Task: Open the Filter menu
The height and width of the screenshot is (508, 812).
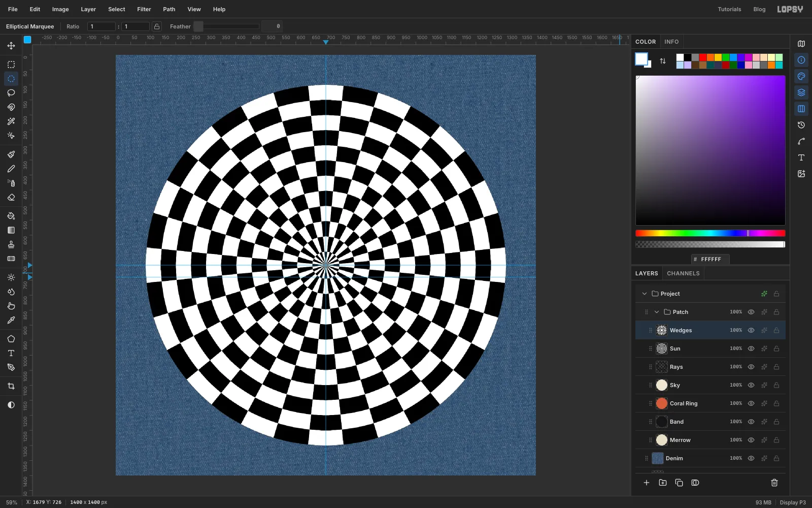Action: (x=144, y=9)
